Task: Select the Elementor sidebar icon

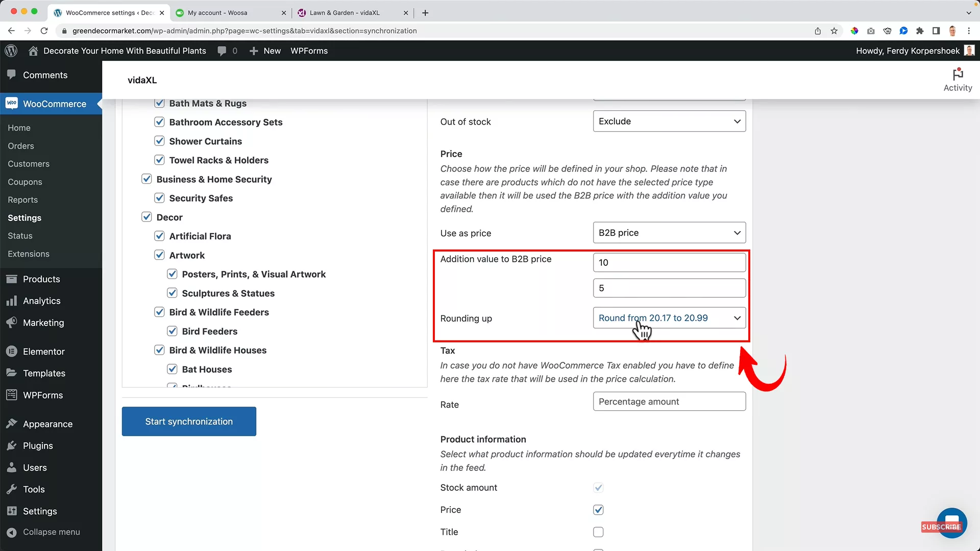Action: pyautogui.click(x=12, y=351)
